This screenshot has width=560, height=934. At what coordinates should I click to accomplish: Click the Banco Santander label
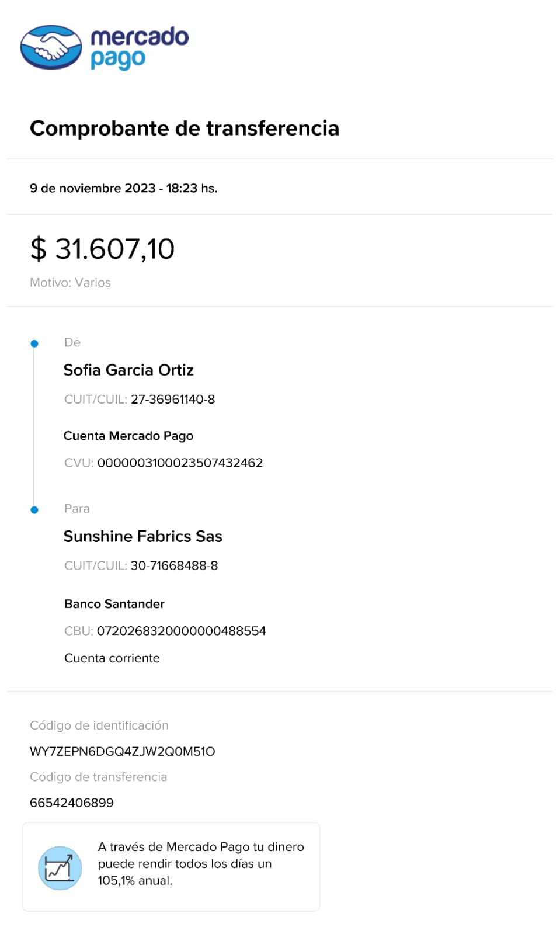[114, 604]
